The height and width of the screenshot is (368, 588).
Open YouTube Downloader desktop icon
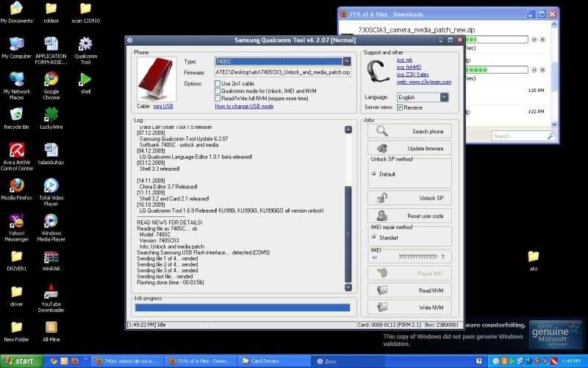coord(51,298)
